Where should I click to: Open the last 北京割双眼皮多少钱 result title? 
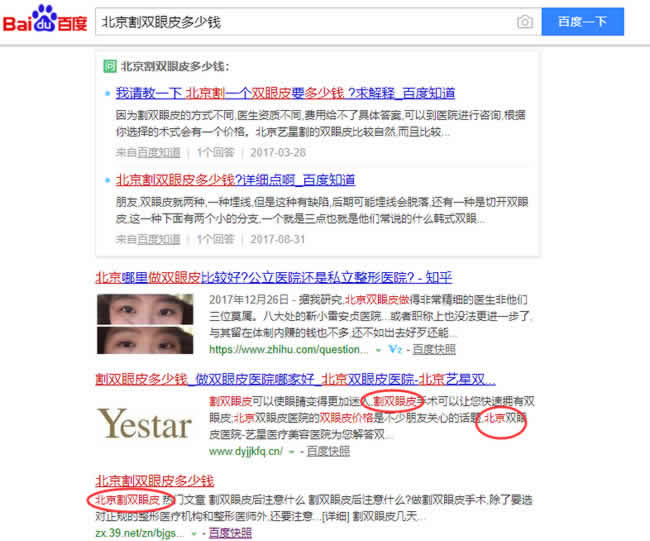(x=155, y=481)
